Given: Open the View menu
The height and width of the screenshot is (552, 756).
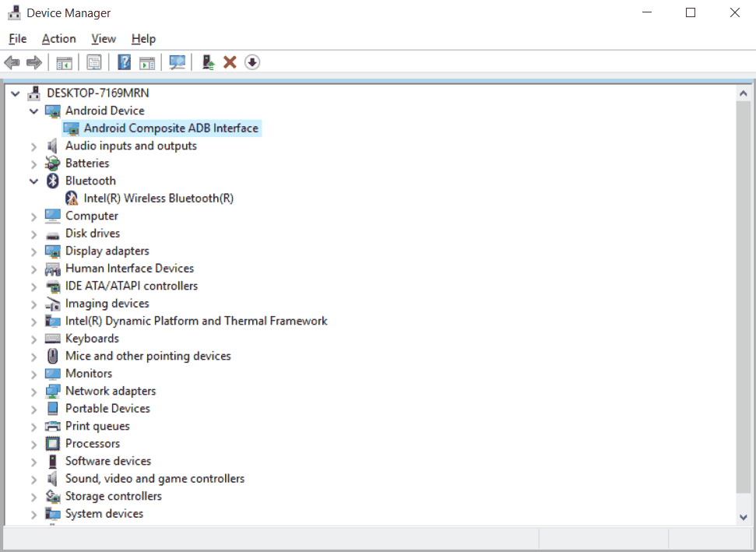Looking at the screenshot, I should pos(104,39).
